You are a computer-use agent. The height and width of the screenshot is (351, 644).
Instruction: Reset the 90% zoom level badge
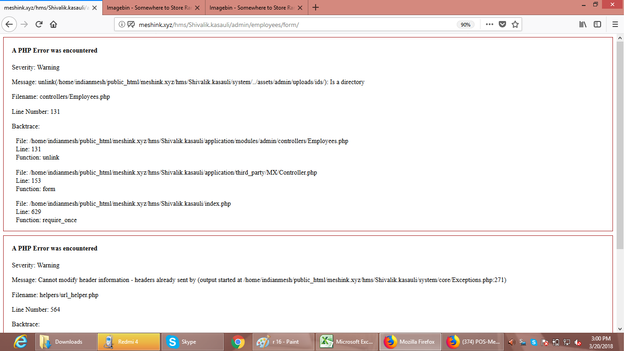[465, 25]
